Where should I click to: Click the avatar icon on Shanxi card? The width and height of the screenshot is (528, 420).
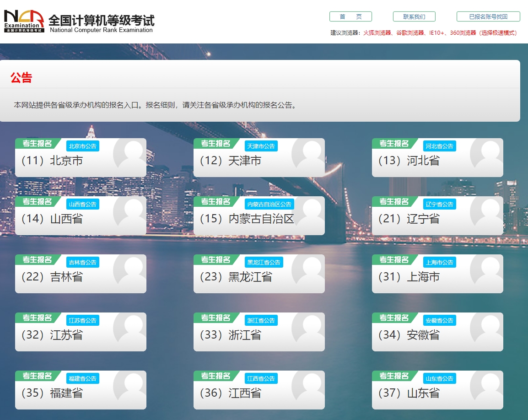click(x=129, y=213)
